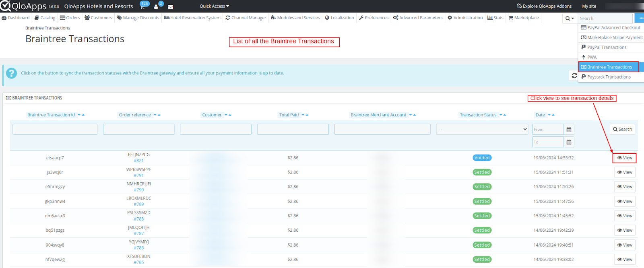This screenshot has height=268, width=644.
Task: Select Braintree Transactions menu entry
Action: 611,67
